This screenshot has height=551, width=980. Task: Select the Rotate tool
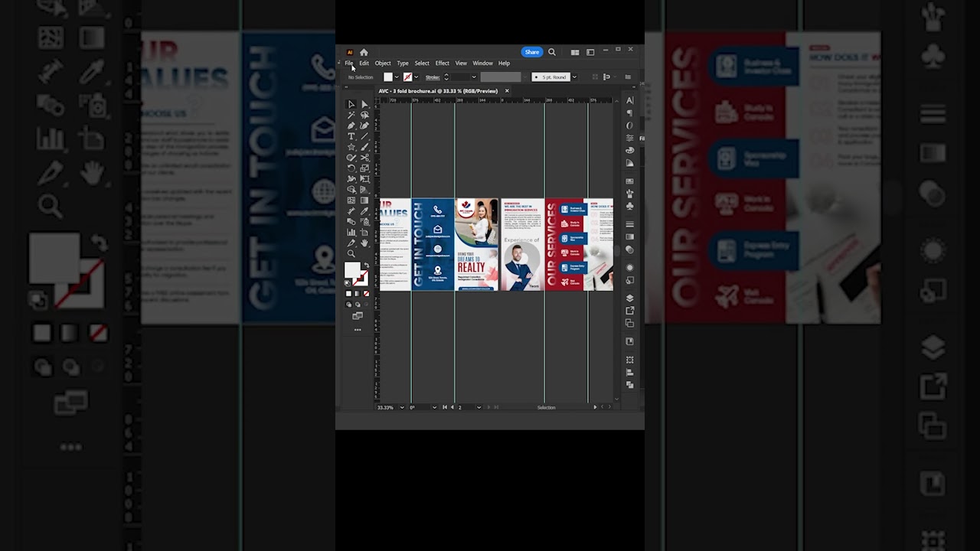(351, 168)
